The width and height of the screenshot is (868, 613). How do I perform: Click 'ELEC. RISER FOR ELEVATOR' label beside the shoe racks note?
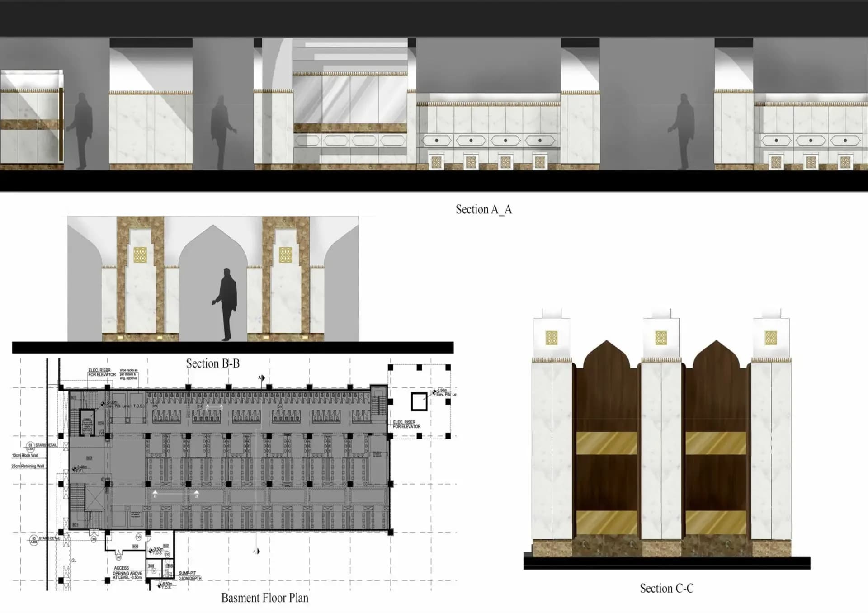click(x=102, y=373)
